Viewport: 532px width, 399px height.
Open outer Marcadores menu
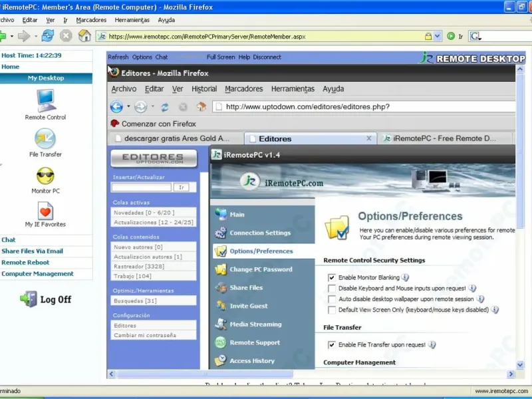tap(91, 20)
